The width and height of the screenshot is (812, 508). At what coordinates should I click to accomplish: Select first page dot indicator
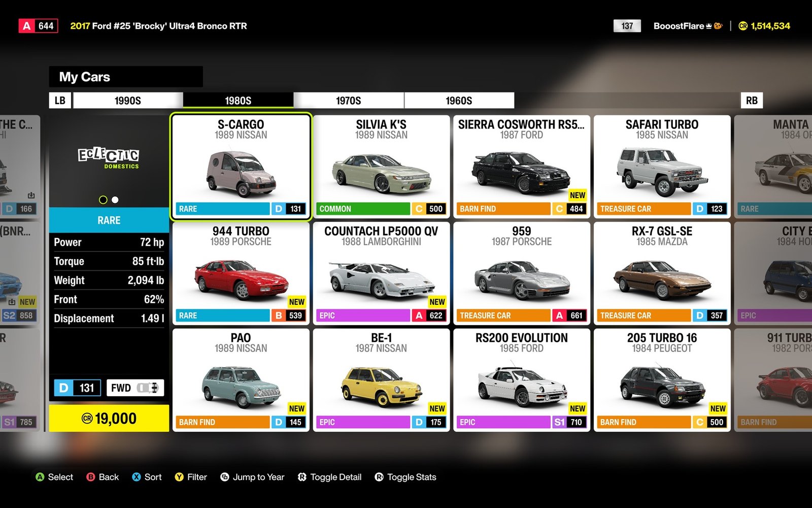tap(103, 200)
